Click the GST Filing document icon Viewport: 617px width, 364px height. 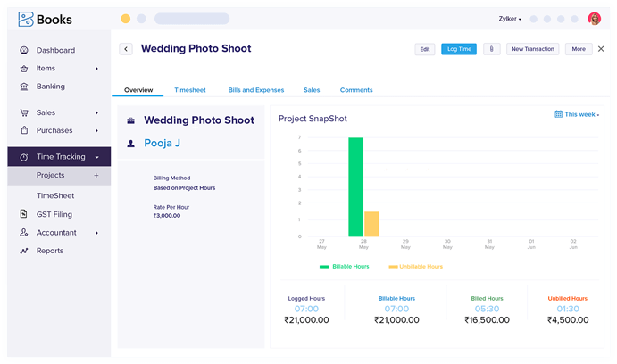24,214
